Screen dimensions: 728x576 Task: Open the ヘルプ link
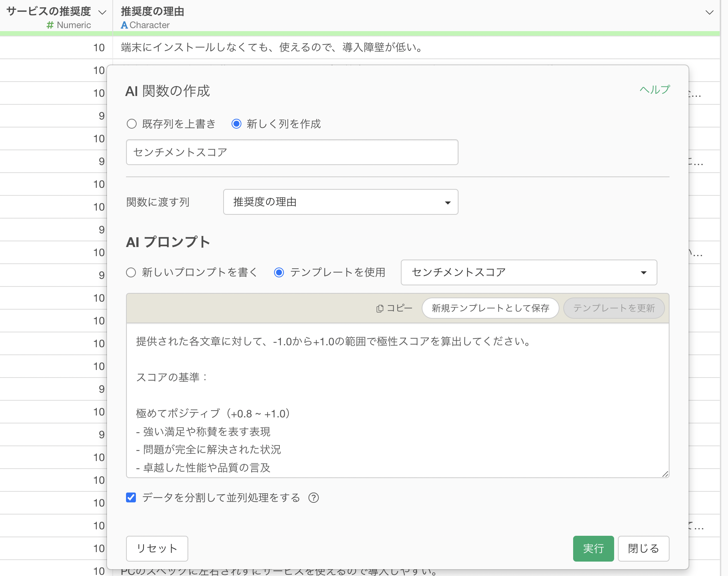pos(655,90)
